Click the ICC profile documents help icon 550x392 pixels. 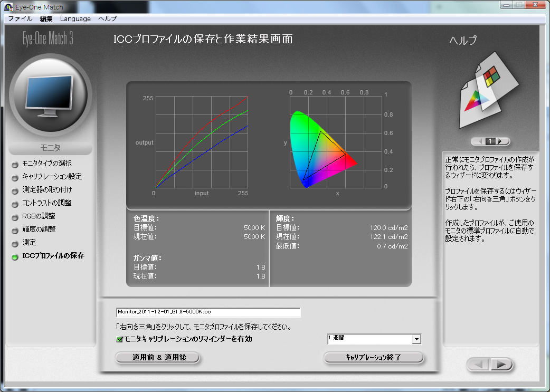pyautogui.click(x=489, y=90)
